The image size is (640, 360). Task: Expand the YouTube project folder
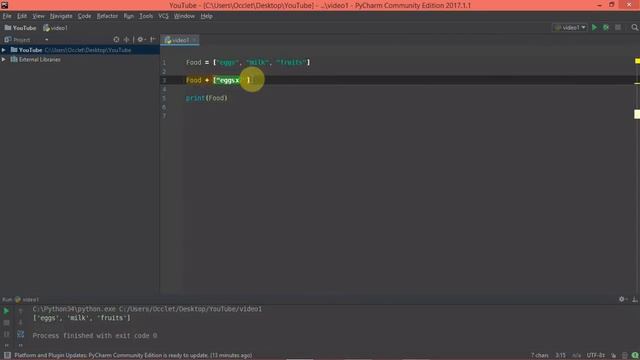pos(4,50)
